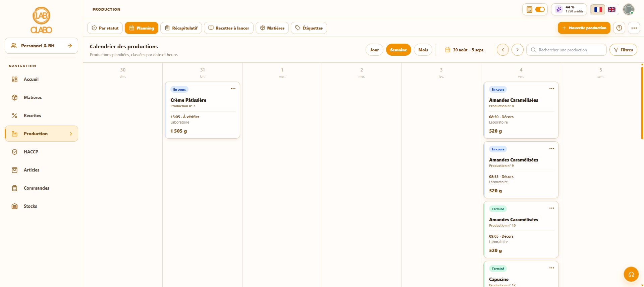Open the toolbar more options menu
Viewport: 644px width, 287px height.
point(634,28)
